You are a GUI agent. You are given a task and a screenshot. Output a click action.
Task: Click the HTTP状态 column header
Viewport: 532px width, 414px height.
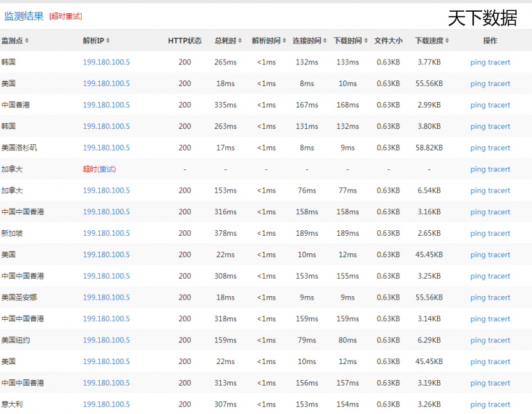pyautogui.click(x=184, y=41)
